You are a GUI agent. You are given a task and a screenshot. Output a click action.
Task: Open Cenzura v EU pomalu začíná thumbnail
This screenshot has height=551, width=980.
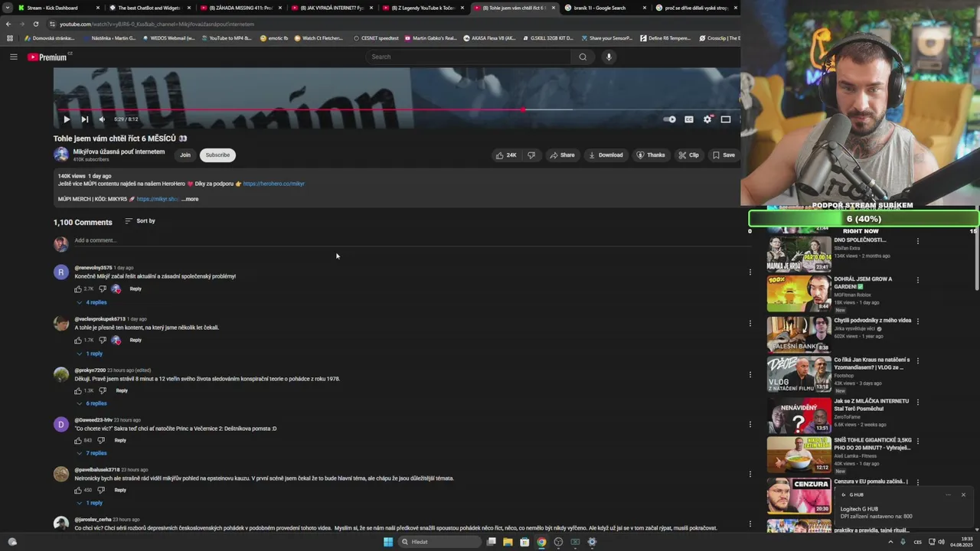tap(799, 496)
